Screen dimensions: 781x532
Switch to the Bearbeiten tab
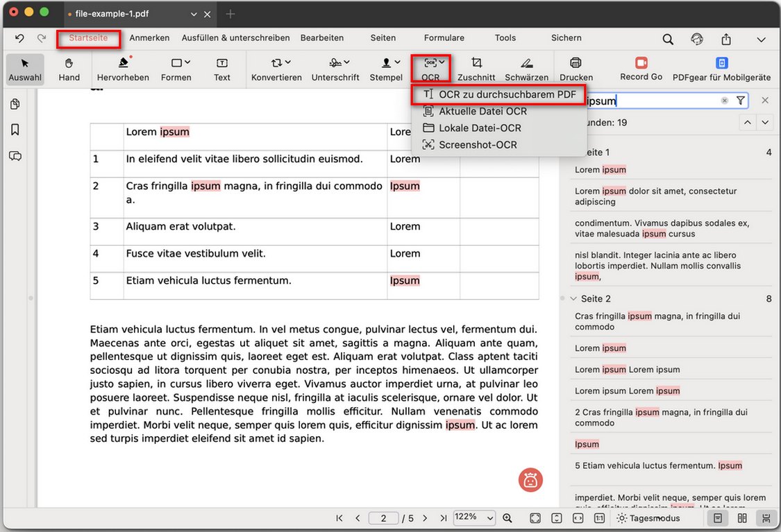[322, 38]
